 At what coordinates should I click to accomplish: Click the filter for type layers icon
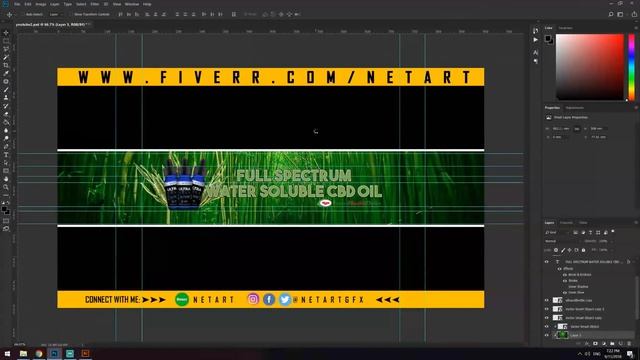(x=590, y=233)
